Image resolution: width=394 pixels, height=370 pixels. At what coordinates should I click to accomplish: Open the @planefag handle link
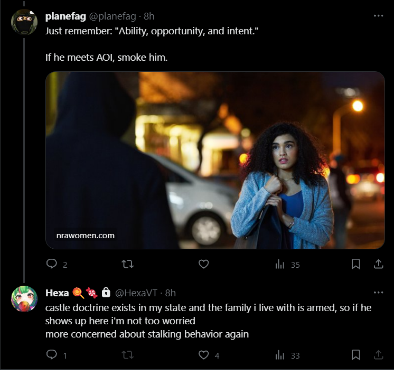pos(113,16)
